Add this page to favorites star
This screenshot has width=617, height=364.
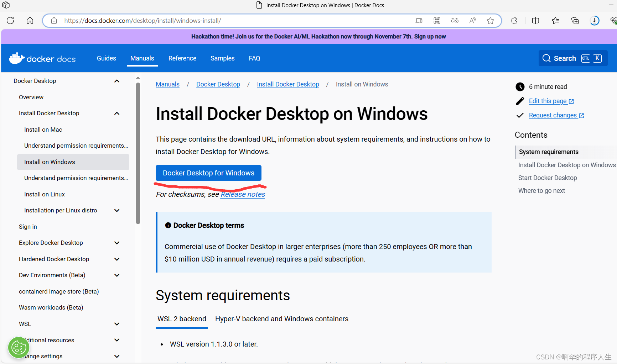pos(491,21)
